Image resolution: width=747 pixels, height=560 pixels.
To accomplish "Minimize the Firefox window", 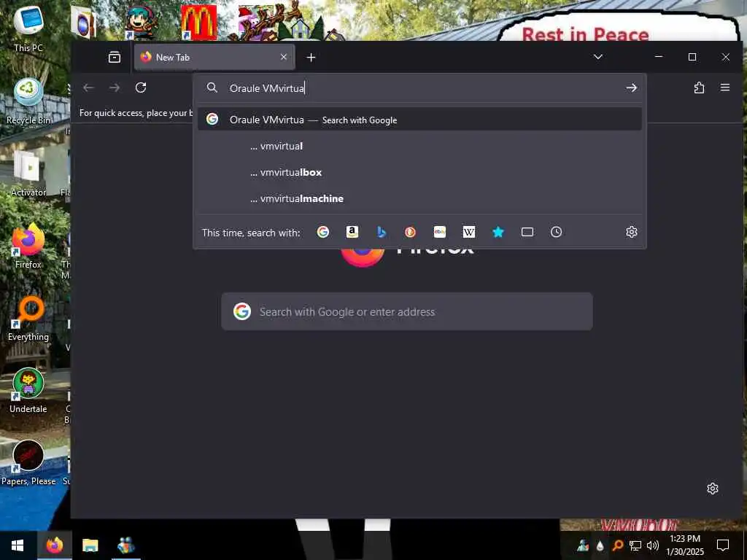I will point(659,57).
